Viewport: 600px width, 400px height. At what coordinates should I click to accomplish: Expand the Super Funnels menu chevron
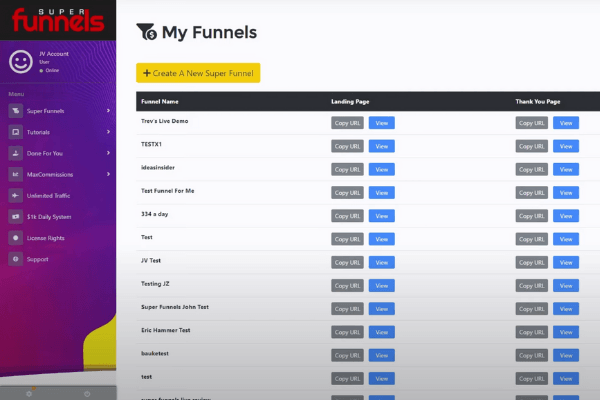[x=108, y=111]
